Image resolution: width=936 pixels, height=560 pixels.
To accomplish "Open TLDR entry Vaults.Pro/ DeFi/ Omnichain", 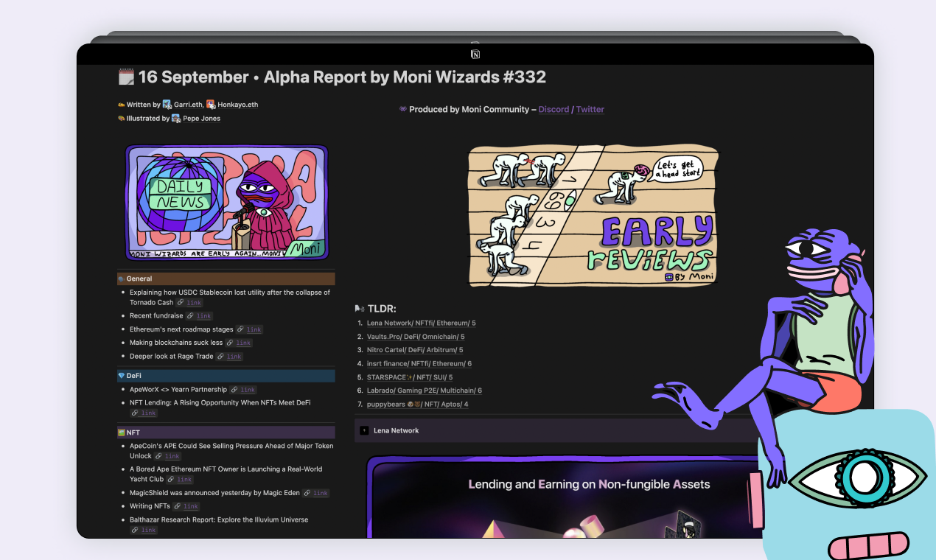I will (x=416, y=337).
